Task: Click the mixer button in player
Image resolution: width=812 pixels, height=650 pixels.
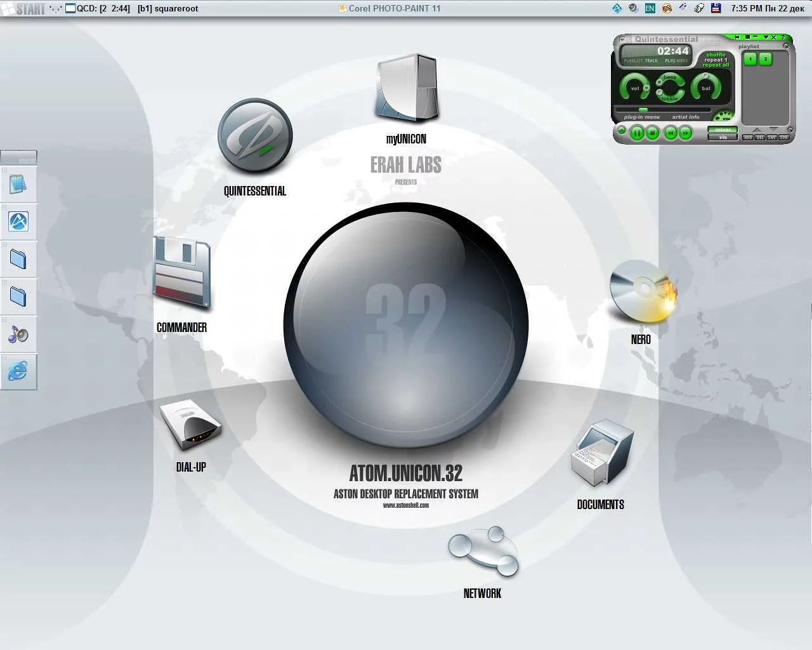Action: tap(723, 129)
